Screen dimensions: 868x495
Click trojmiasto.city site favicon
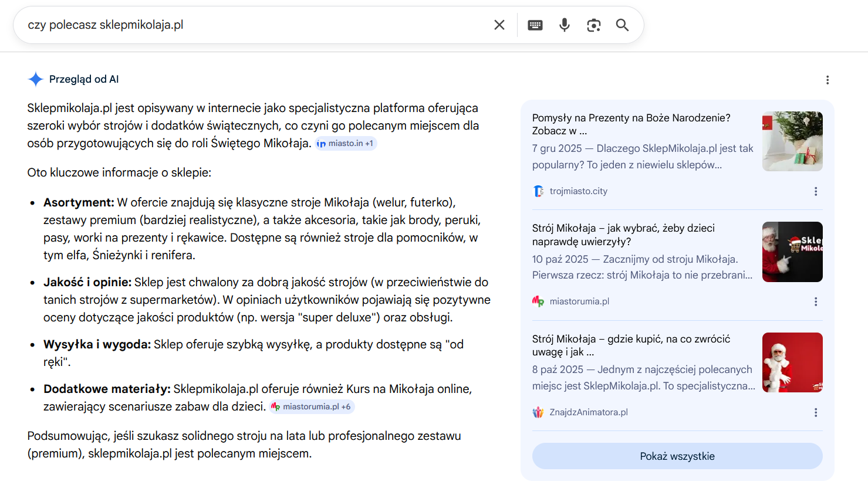538,191
